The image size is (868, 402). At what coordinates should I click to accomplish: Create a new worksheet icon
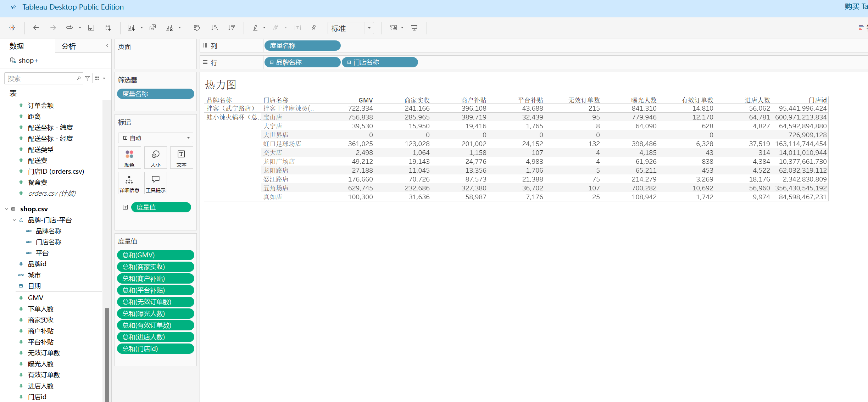pos(131,28)
